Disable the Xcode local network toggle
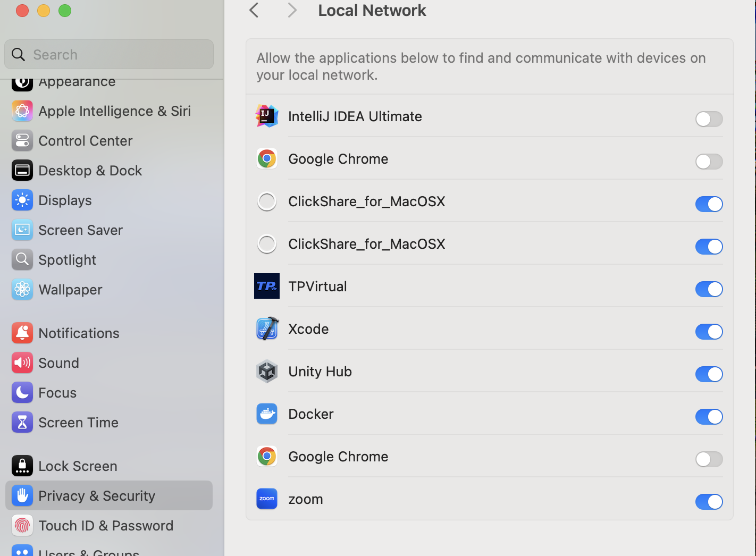Viewport: 756px width, 556px height. (x=709, y=332)
